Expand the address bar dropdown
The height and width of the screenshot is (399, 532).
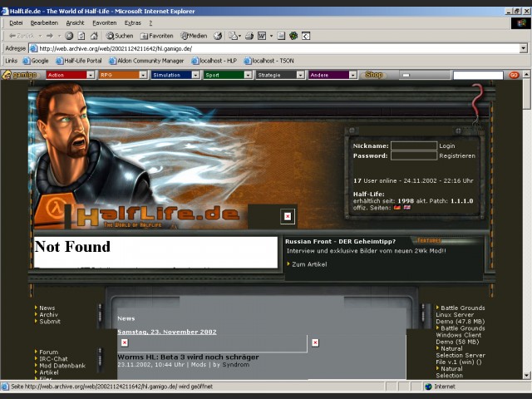(523, 48)
